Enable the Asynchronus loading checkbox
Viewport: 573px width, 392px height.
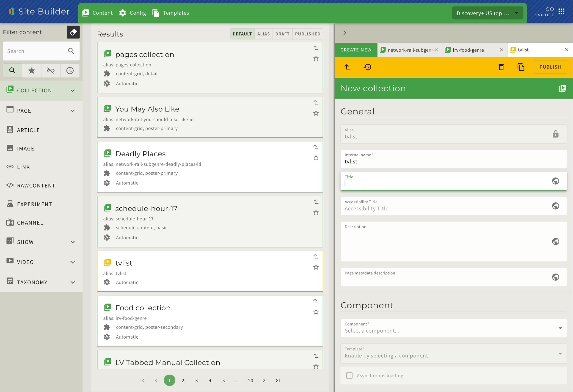coord(349,375)
